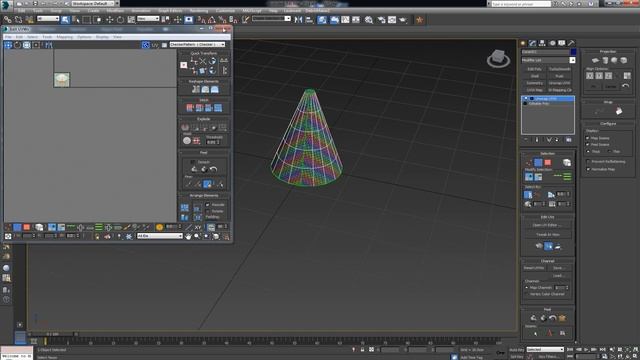Click Reset UVWs button
Screen dimensions: 640x360
point(534,268)
